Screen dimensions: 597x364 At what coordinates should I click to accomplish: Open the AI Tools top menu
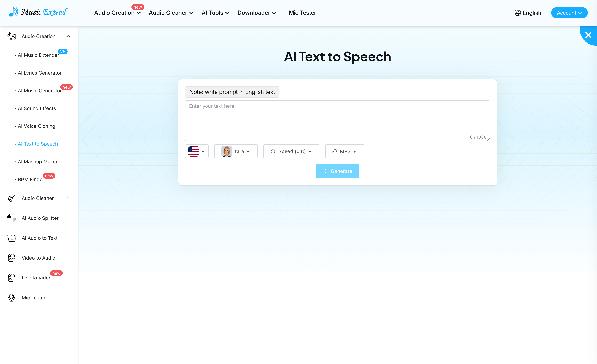point(215,13)
